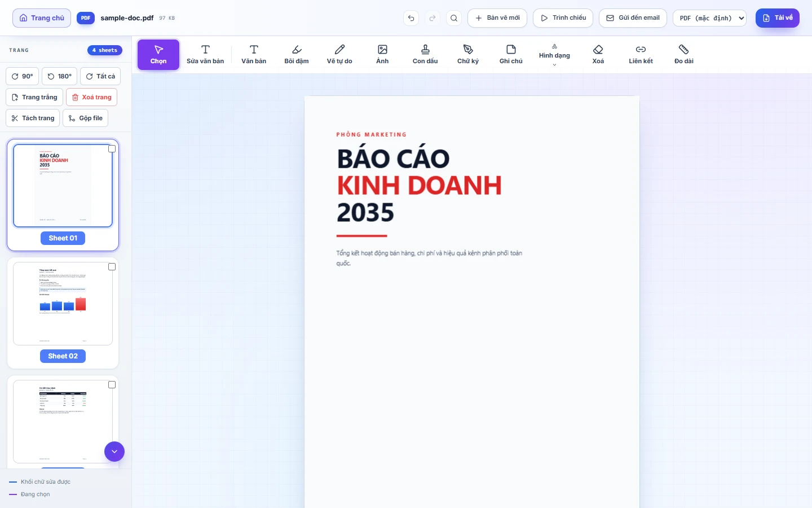The width and height of the screenshot is (812, 508).
Task: Open the search magnifier
Action: (454, 18)
